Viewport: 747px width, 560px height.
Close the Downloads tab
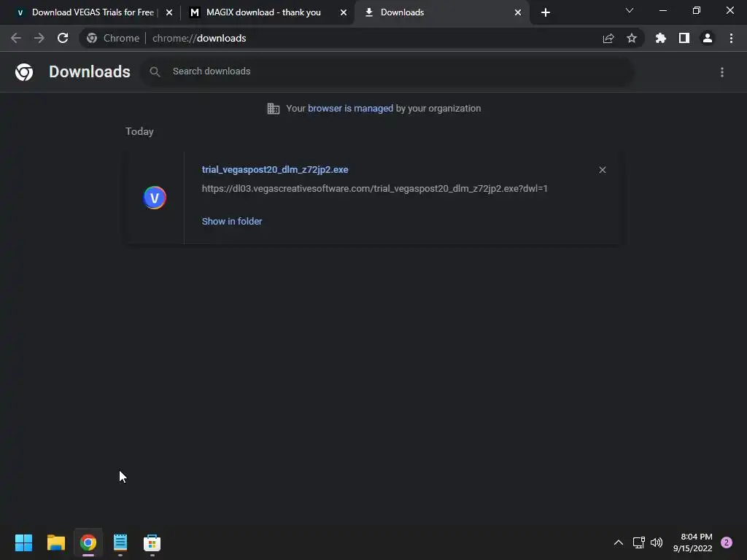518,12
